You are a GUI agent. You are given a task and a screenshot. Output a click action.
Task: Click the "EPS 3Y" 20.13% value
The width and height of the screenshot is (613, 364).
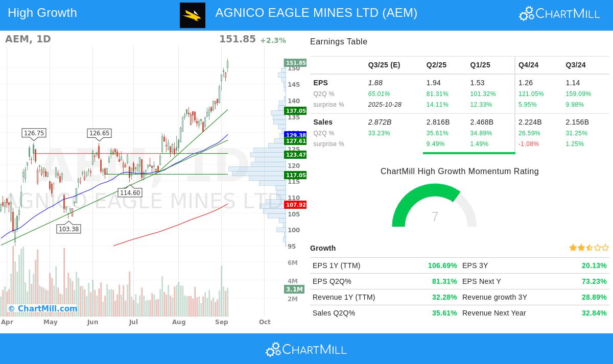click(594, 265)
